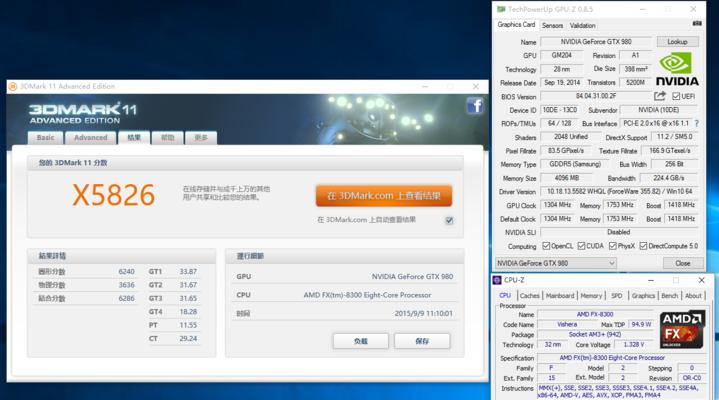Minimize the CPU-Z window
The image size is (719, 400).
tap(651, 280)
